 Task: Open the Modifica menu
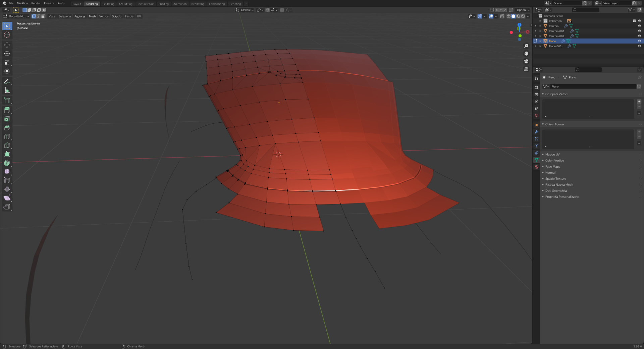(22, 3)
